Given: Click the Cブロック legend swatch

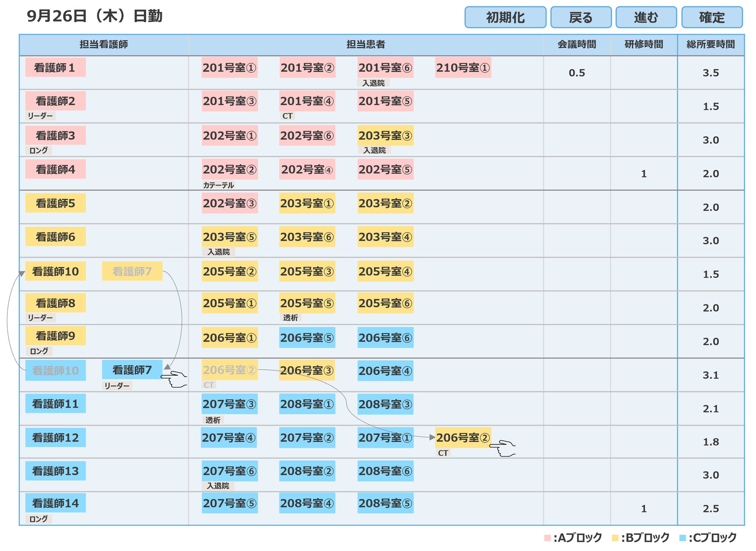Looking at the screenshot, I should coord(682,538).
